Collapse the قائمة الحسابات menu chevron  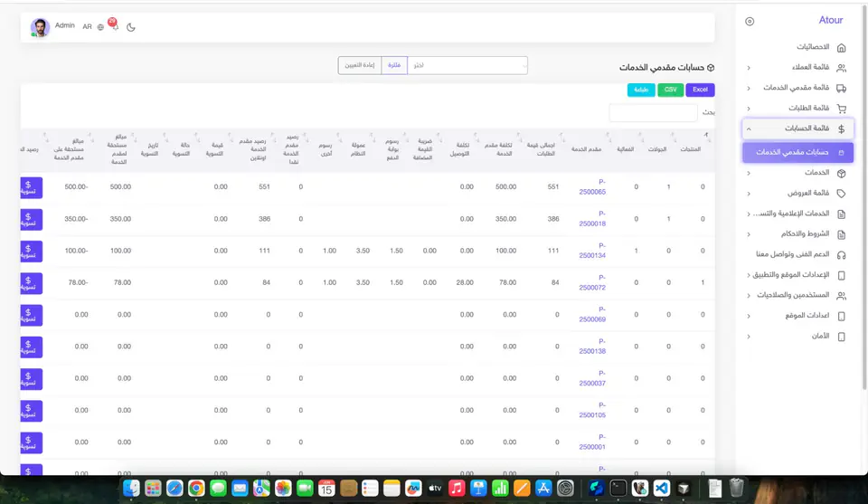749,129
